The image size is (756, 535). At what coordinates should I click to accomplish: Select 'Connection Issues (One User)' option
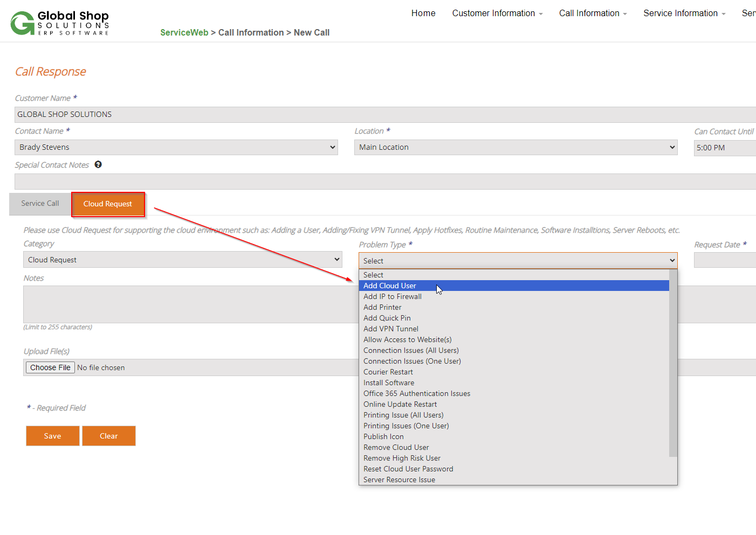pos(514,361)
